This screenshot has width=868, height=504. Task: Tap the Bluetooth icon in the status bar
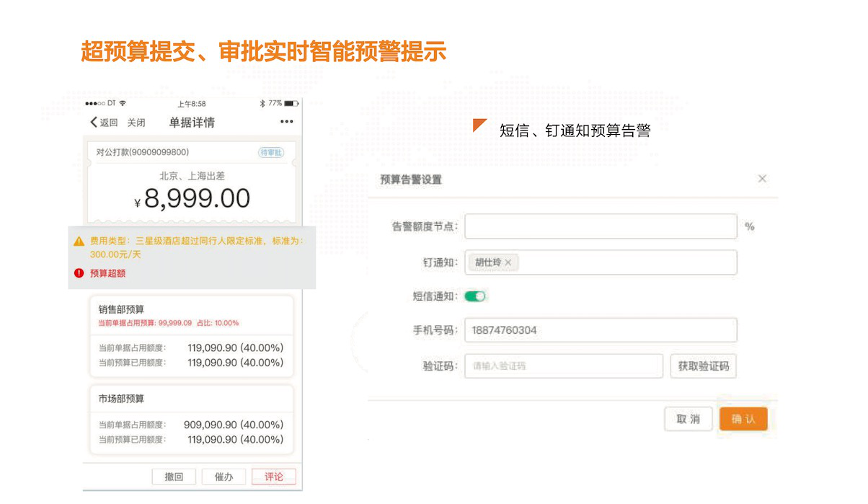pos(263,103)
